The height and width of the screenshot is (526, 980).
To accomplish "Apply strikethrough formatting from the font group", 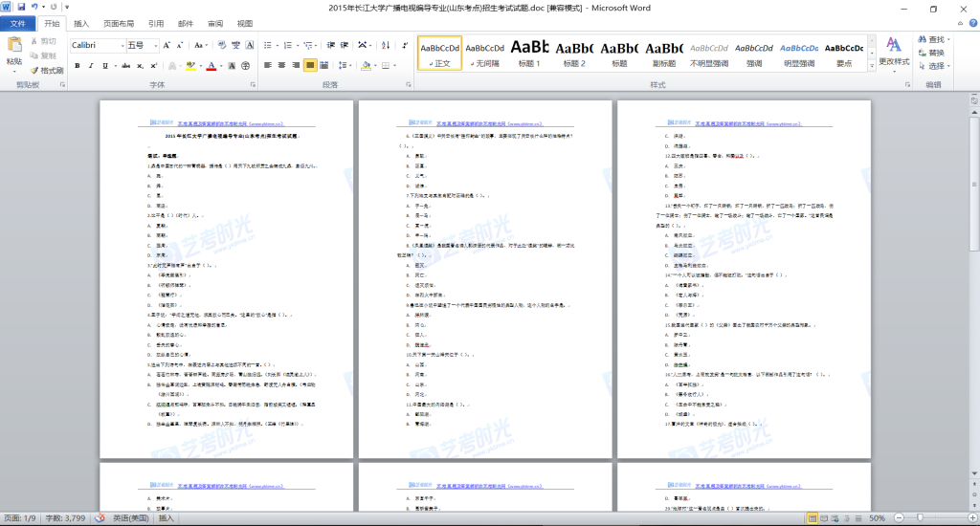I will 124,66.
